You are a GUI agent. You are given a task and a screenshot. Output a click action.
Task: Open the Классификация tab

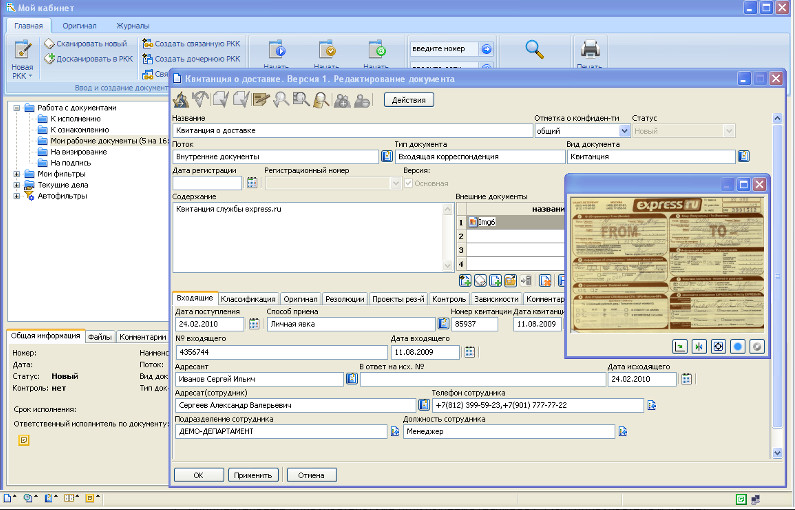point(248,299)
